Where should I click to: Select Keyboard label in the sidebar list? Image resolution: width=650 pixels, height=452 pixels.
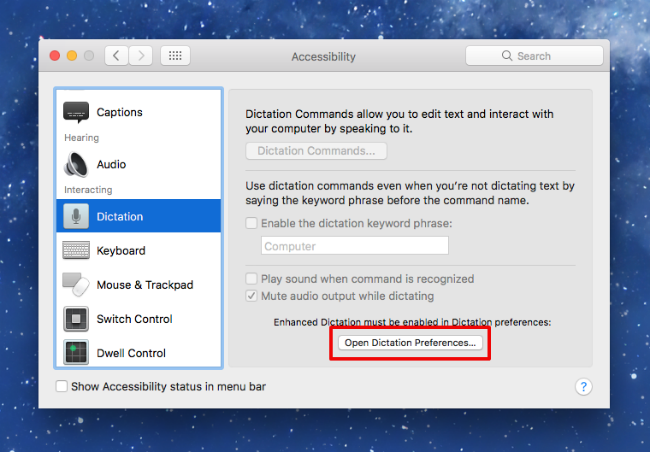pos(121,250)
